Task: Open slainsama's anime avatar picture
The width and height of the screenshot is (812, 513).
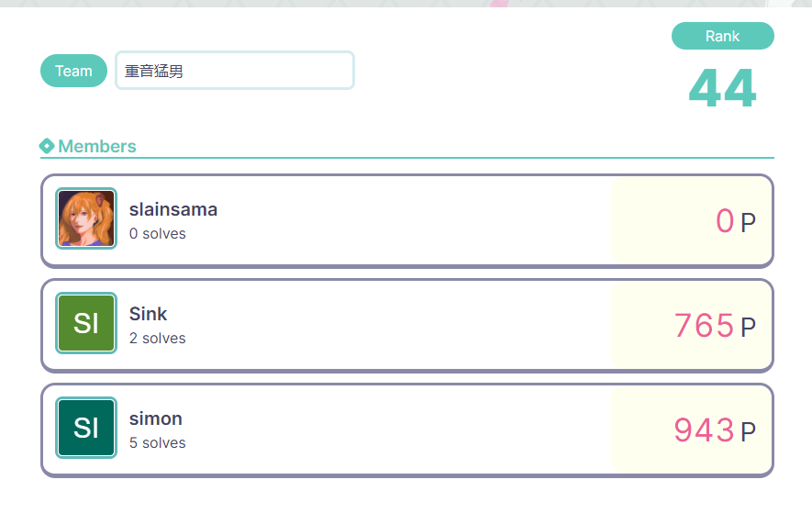Action: pyautogui.click(x=86, y=218)
